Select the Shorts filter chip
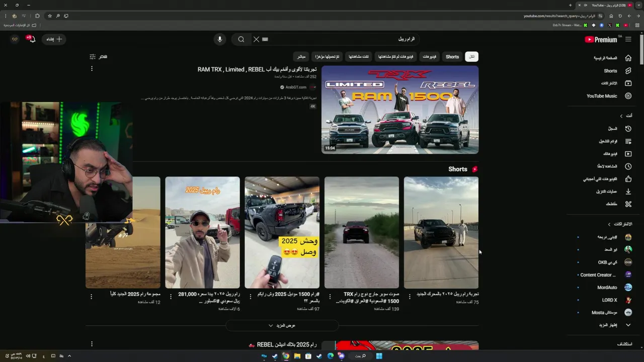 click(x=452, y=57)
